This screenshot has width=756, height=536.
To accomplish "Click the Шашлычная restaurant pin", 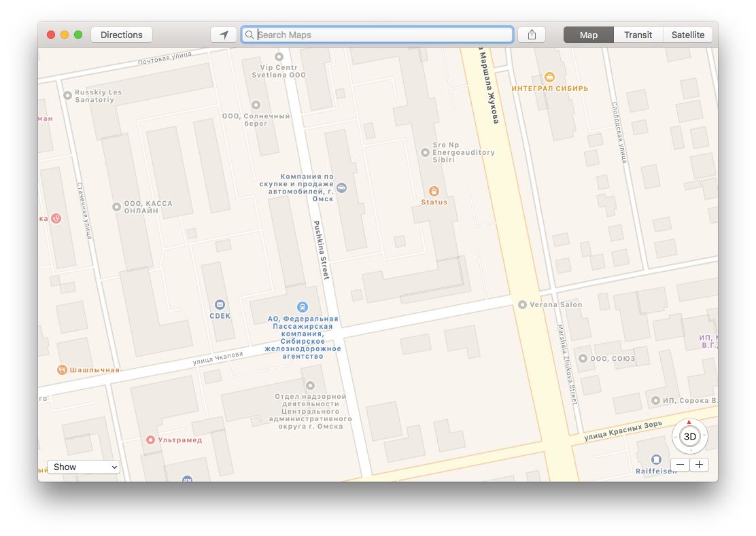I will pyautogui.click(x=62, y=370).
